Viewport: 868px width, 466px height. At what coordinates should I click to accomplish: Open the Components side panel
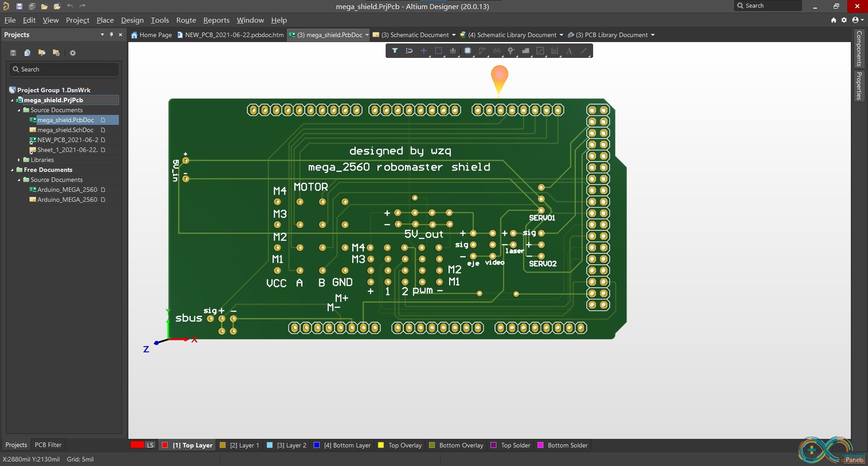[859, 48]
